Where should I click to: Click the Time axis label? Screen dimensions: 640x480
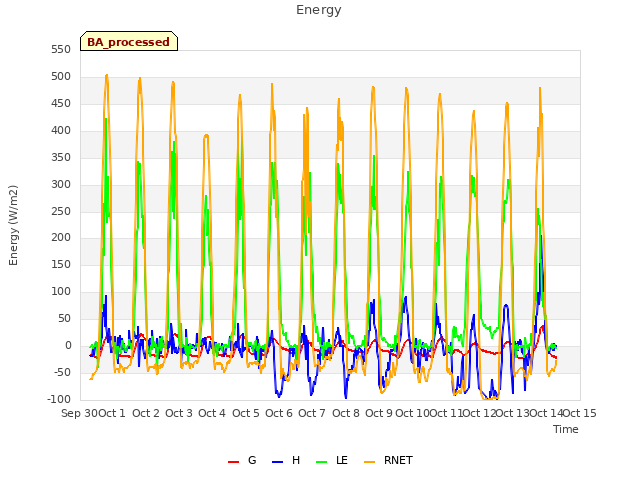point(566,429)
